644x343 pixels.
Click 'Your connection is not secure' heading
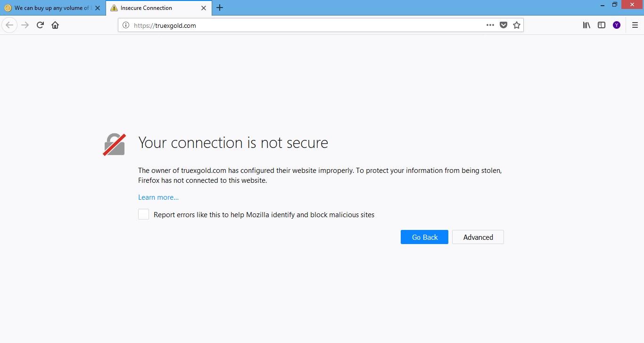pos(233,143)
